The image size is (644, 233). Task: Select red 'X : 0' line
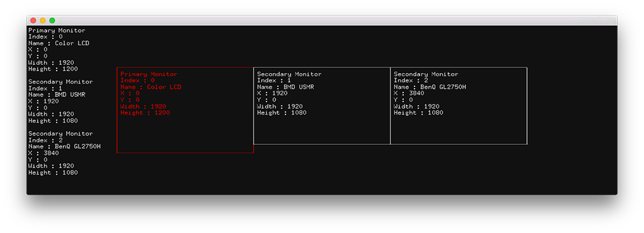tap(130, 93)
